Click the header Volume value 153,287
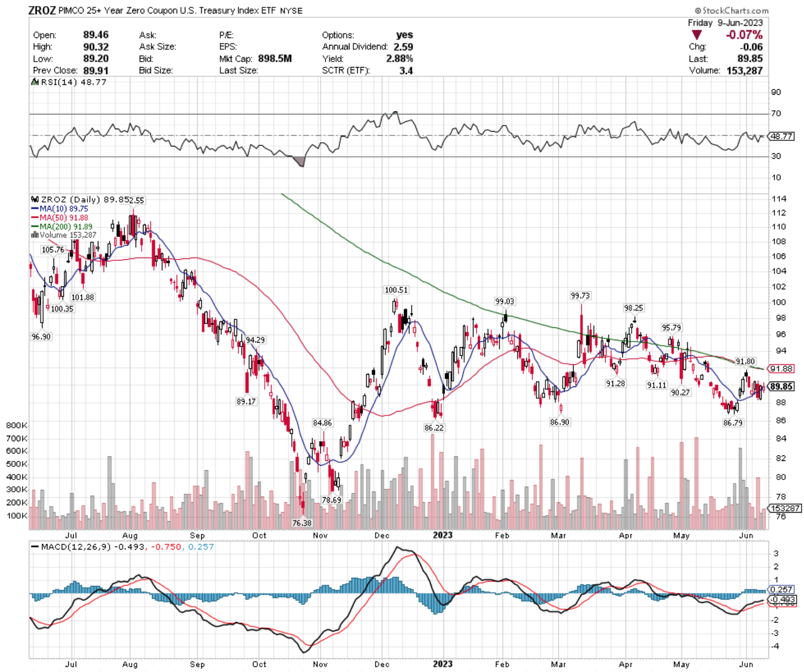 click(x=745, y=70)
